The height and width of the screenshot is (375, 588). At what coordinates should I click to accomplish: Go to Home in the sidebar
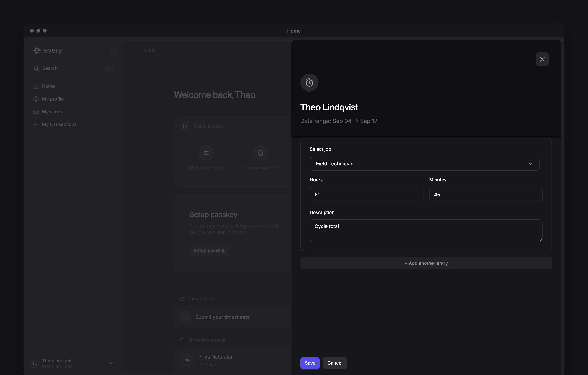coord(73,86)
